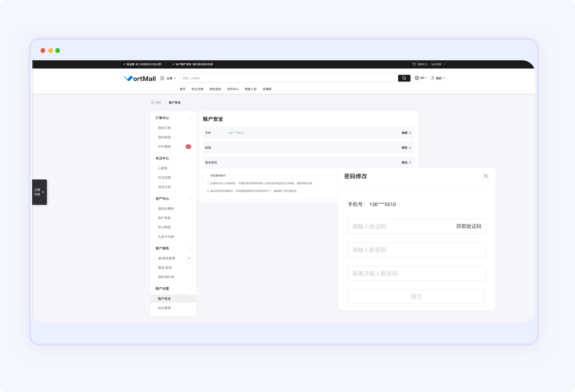Click the arrow next to 换绑
575x392 pixels.
(410, 133)
